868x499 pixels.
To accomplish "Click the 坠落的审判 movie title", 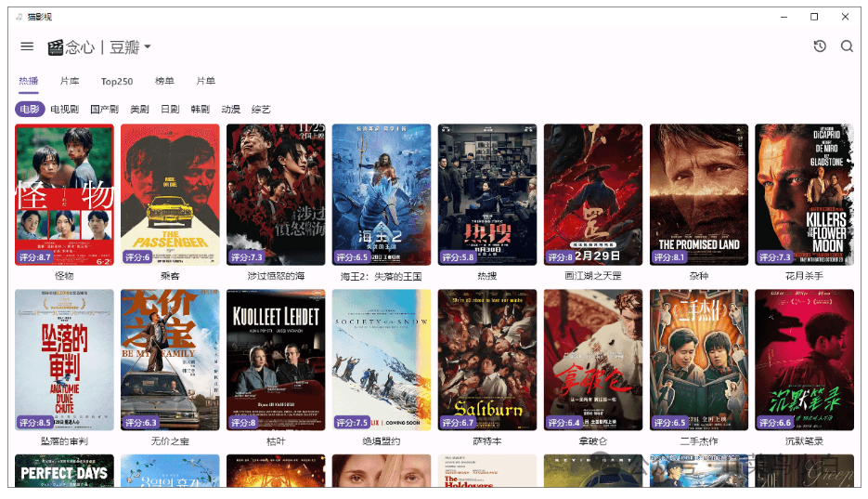I will point(64,441).
